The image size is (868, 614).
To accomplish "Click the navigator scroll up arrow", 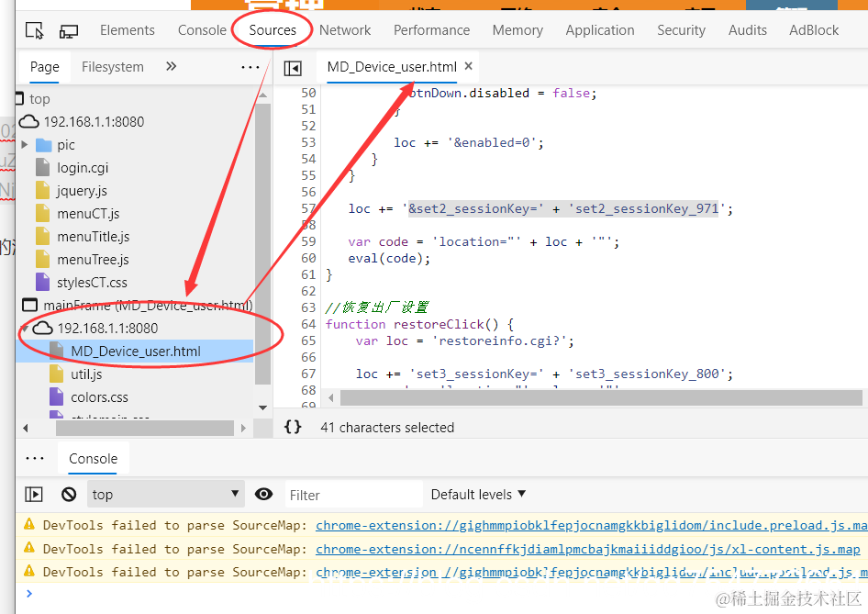I will pos(263,95).
